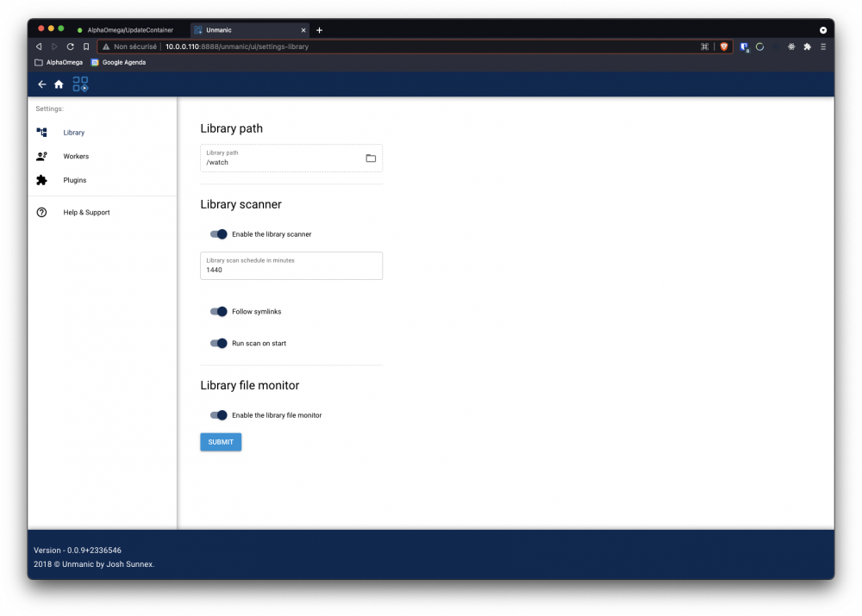Go to Unmanic home icon
862x616 pixels.
59,84
